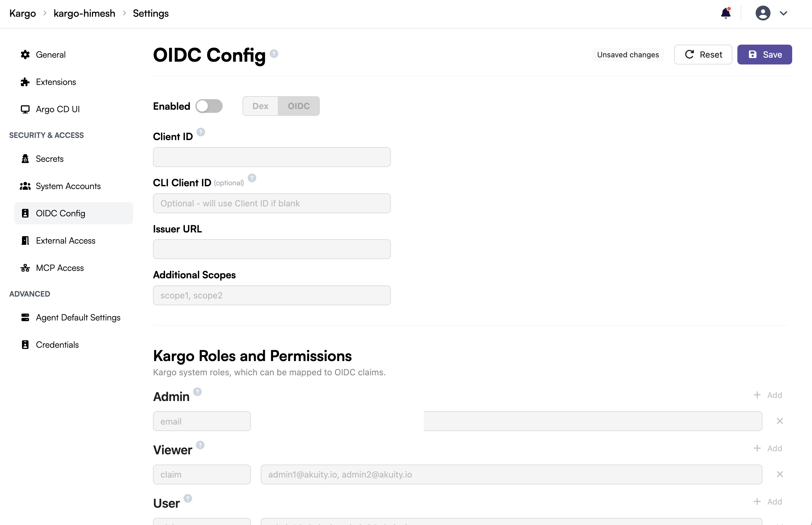Select the Dex option
Viewport: 812px width, 525px height.
tap(260, 106)
